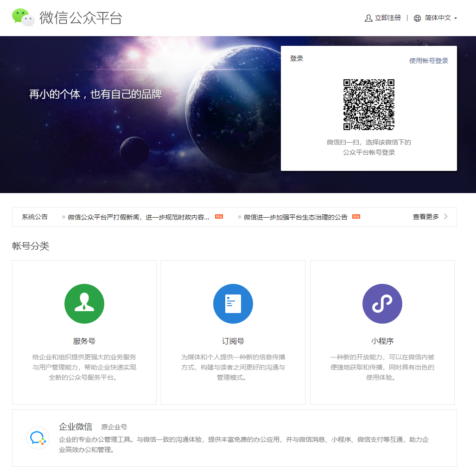Select the 服务号 title text
The height and width of the screenshot is (470, 476).
84,341
